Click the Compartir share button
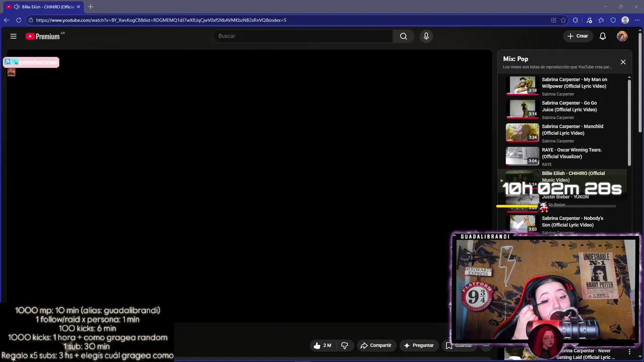This screenshot has width=644, height=362. pyautogui.click(x=375, y=345)
